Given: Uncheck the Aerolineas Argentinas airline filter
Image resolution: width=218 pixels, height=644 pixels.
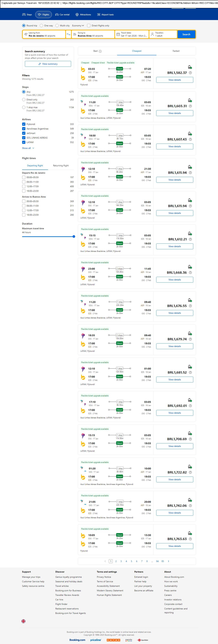Looking at the screenshot, I should pos(24,129).
